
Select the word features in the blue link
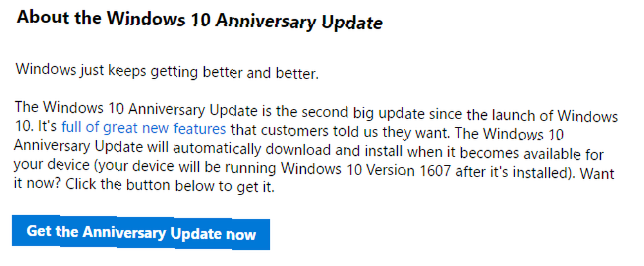tap(200, 128)
